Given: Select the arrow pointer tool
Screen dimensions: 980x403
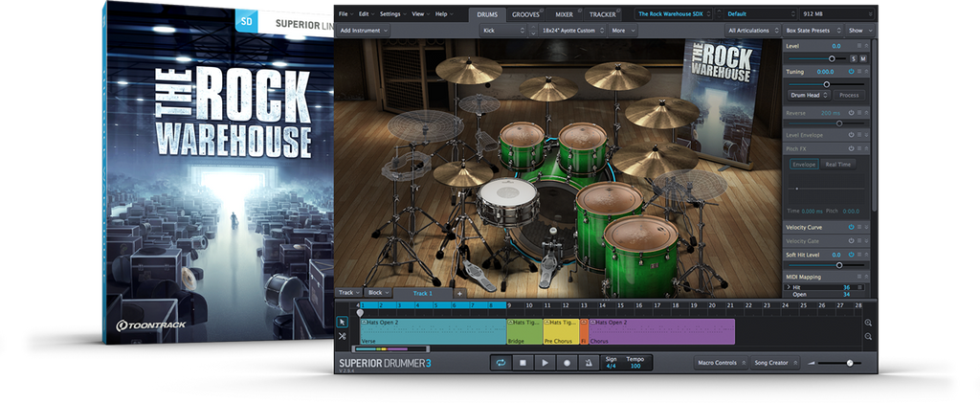Looking at the screenshot, I should click(342, 322).
